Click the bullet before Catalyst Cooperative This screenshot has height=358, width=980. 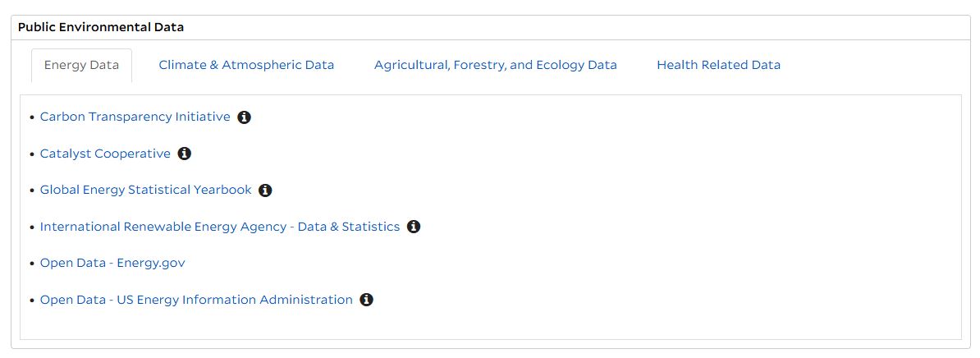[x=32, y=154]
